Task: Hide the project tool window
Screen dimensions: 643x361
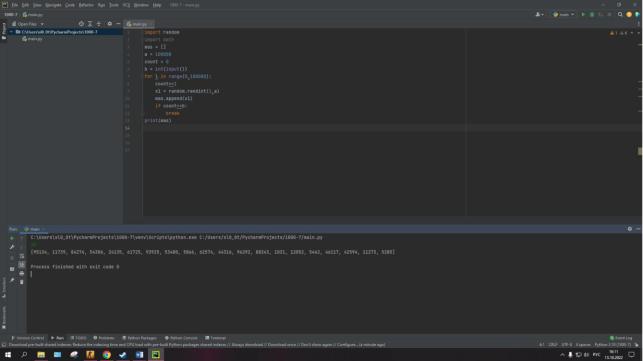Action: pos(118,24)
